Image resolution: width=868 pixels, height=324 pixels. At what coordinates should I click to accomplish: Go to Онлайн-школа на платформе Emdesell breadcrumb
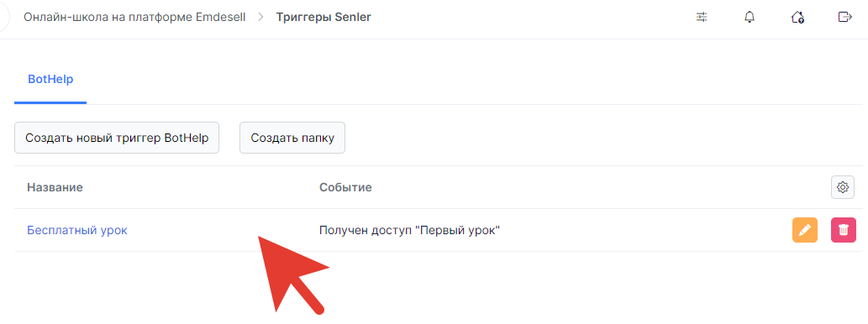point(134,17)
